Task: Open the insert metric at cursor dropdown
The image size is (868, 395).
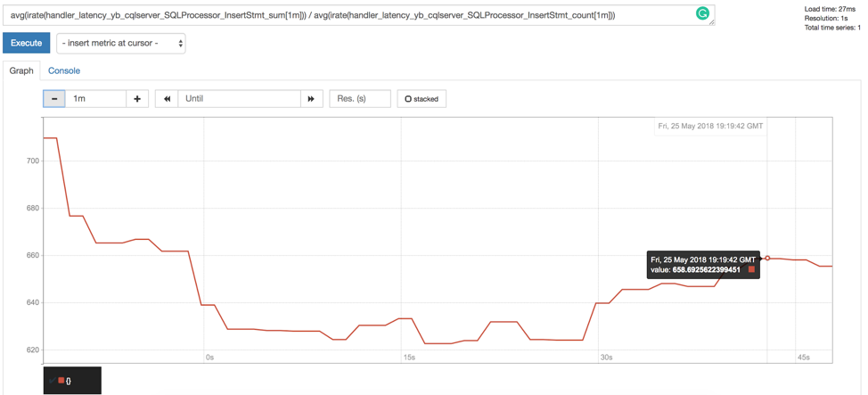Action: pyautogui.click(x=121, y=44)
